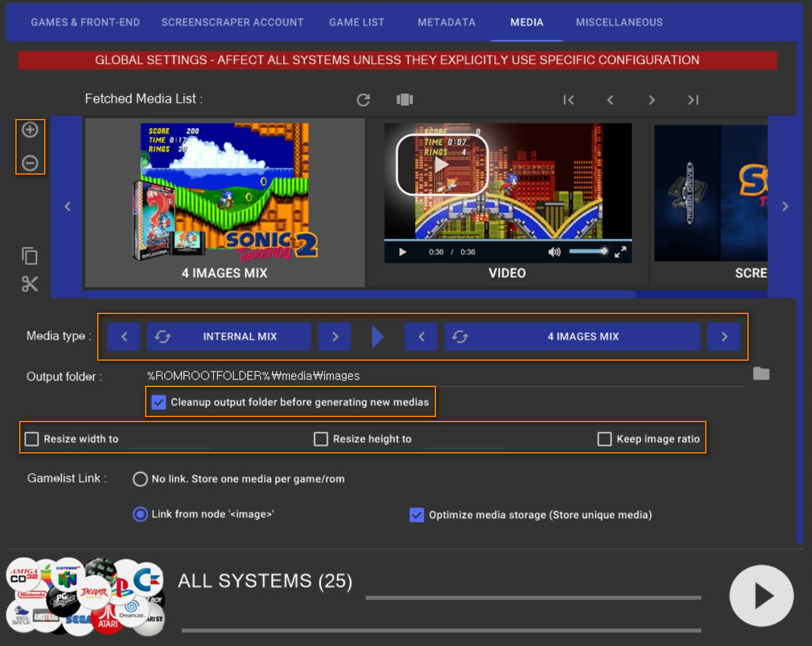Switch to Games & Front-End tab
Viewport: 812px width, 646px height.
(x=85, y=22)
